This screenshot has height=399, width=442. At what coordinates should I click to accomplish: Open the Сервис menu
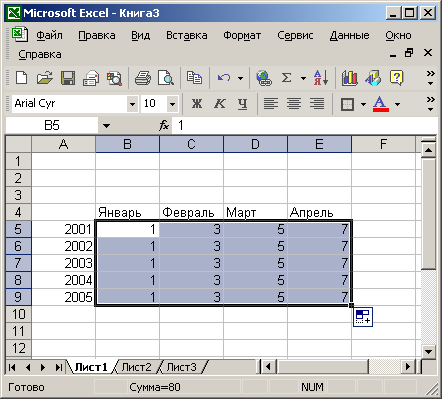point(295,35)
